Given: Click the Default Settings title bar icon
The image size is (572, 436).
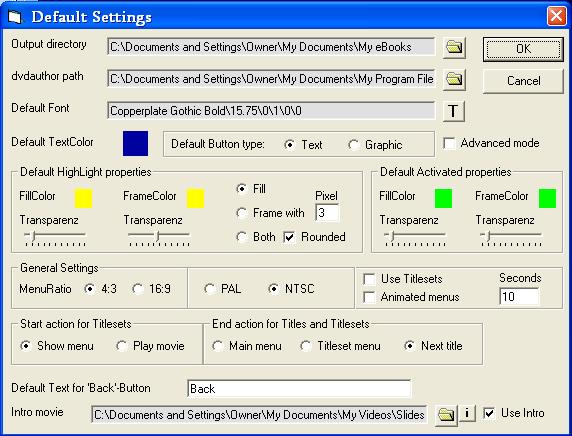Looking at the screenshot, I should (x=15, y=17).
